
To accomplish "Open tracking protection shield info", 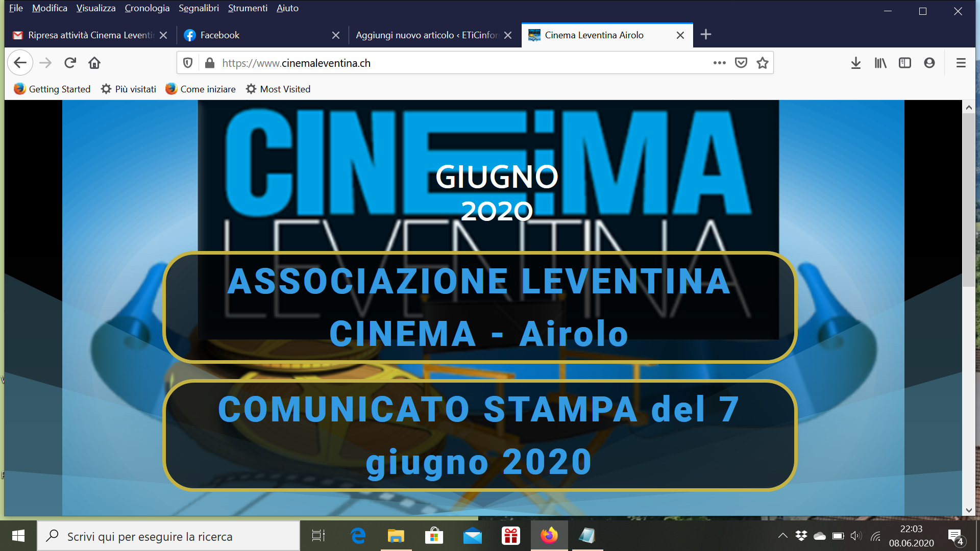I will [188, 63].
